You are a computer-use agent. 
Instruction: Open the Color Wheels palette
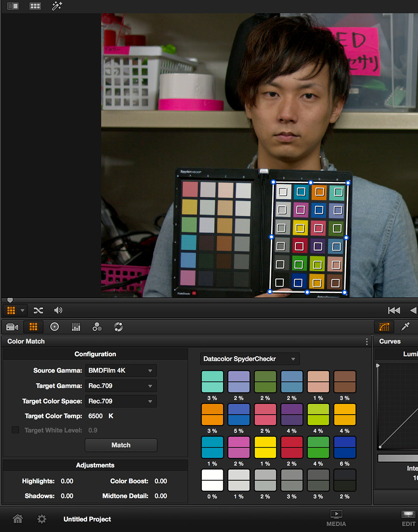click(54, 327)
